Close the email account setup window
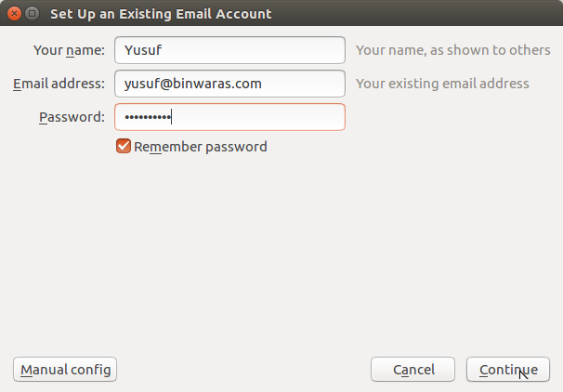The image size is (563, 392). tap(14, 14)
